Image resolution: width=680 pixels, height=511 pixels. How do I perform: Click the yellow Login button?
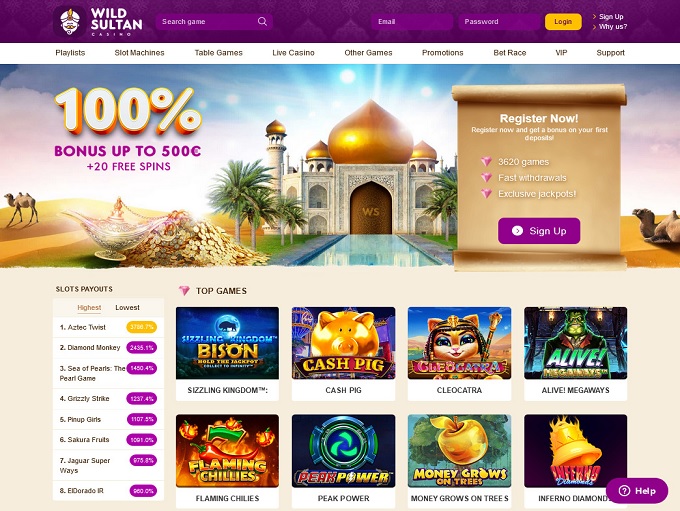click(563, 22)
